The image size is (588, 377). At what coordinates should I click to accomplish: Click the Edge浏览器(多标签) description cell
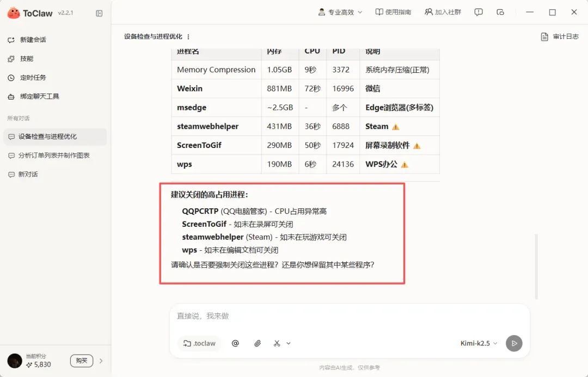tap(400, 108)
